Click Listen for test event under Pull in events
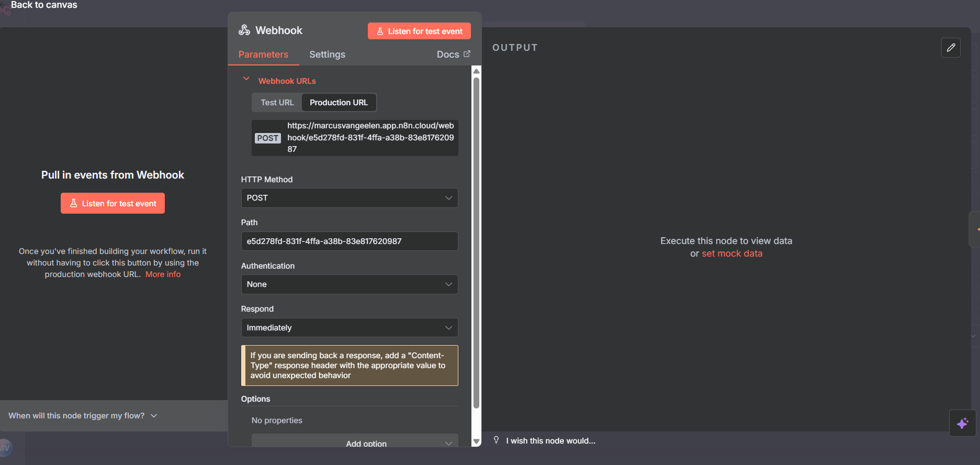This screenshot has width=980, height=465. (x=112, y=203)
